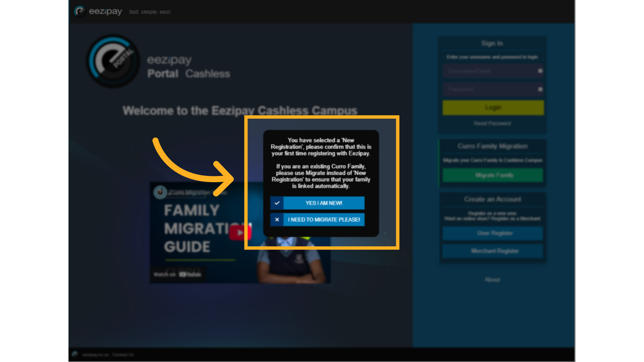Viewport: 644px width, 362px height.
Task: Open the Reset Password link
Action: pos(492,123)
